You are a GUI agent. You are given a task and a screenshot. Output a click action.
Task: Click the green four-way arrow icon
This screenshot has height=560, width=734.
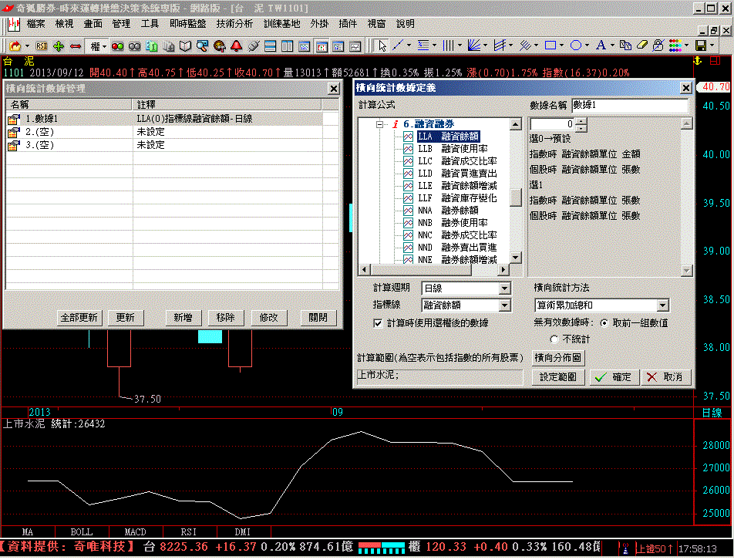click(58, 46)
